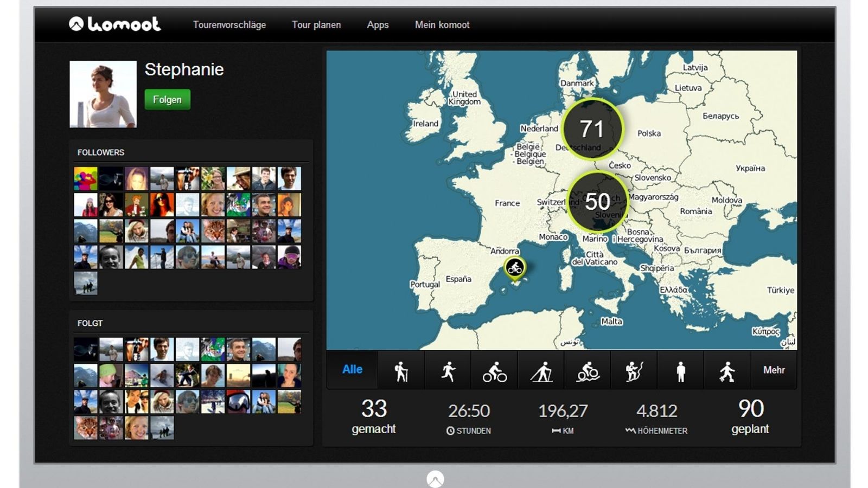
Task: Click the Κύπρος label on the map
Action: click(765, 331)
